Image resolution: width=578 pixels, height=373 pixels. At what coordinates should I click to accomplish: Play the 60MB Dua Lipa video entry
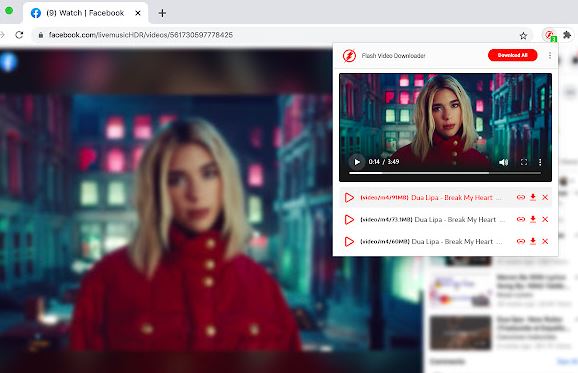(x=349, y=242)
